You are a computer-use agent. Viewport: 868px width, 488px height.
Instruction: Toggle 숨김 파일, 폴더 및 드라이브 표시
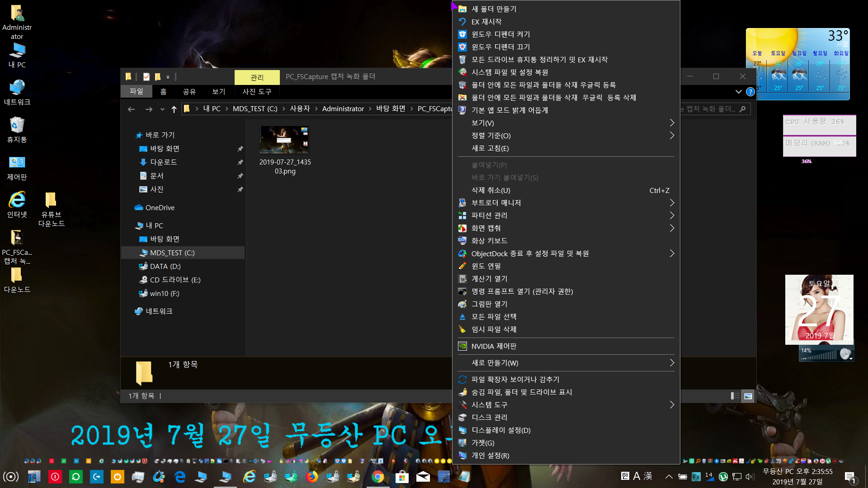[x=566, y=392]
